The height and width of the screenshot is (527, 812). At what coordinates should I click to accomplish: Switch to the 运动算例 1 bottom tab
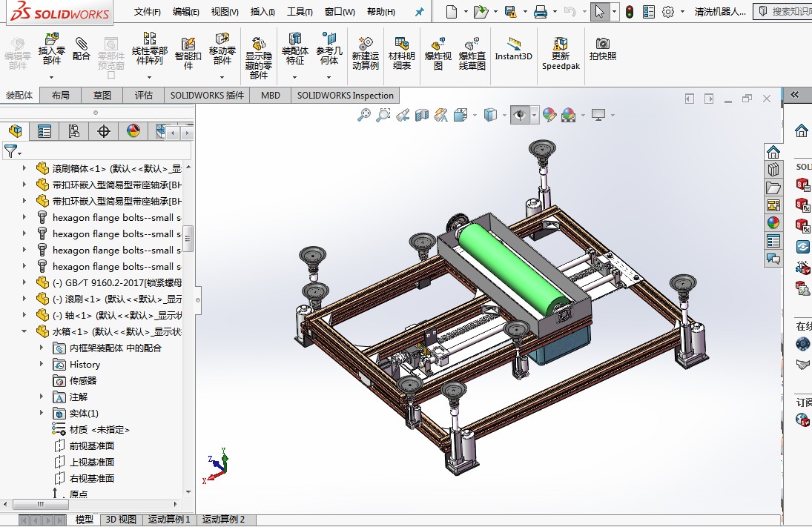coord(169,520)
